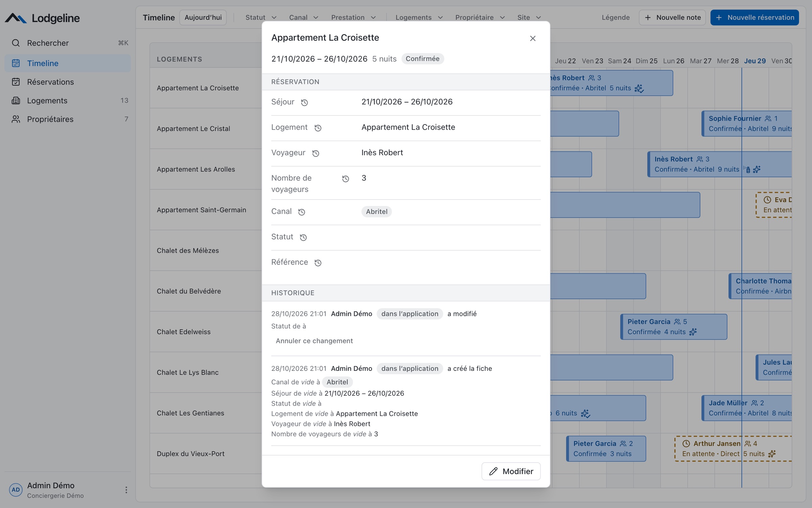812x508 pixels.
Task: Go to Timeline in the sidebar
Action: 67,63
